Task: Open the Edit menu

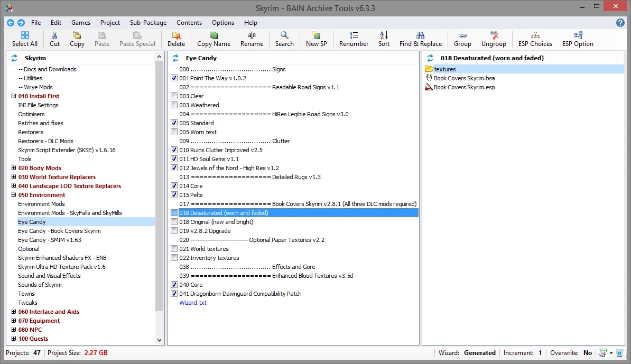Action: click(56, 23)
